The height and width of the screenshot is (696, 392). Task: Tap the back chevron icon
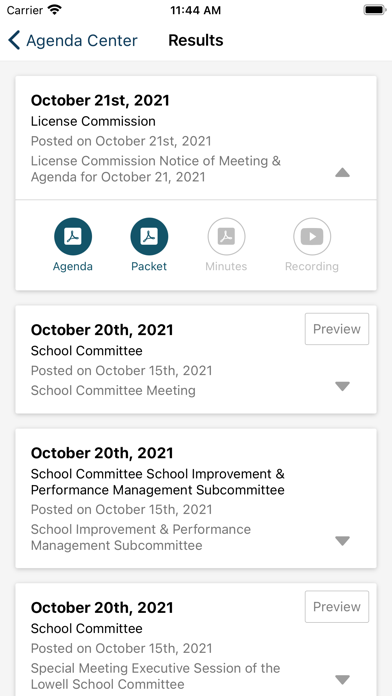pos(14,40)
